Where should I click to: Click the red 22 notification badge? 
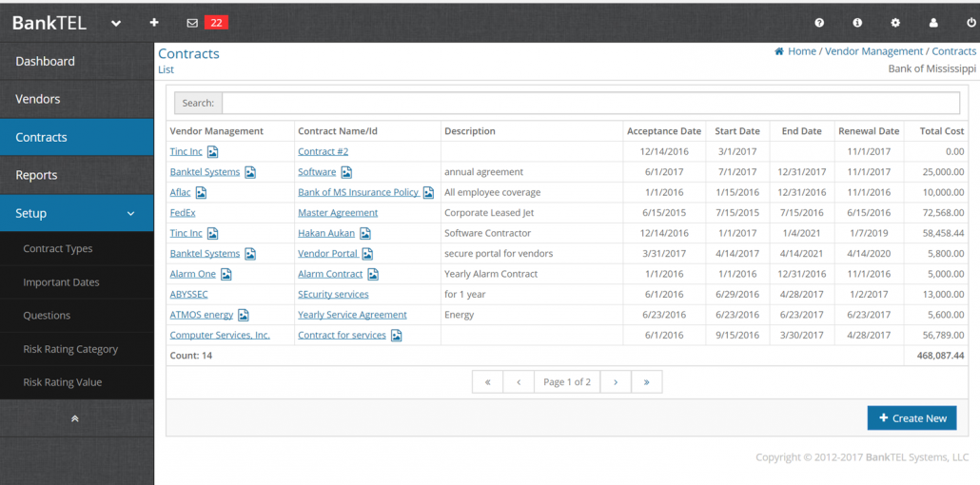[x=216, y=23]
